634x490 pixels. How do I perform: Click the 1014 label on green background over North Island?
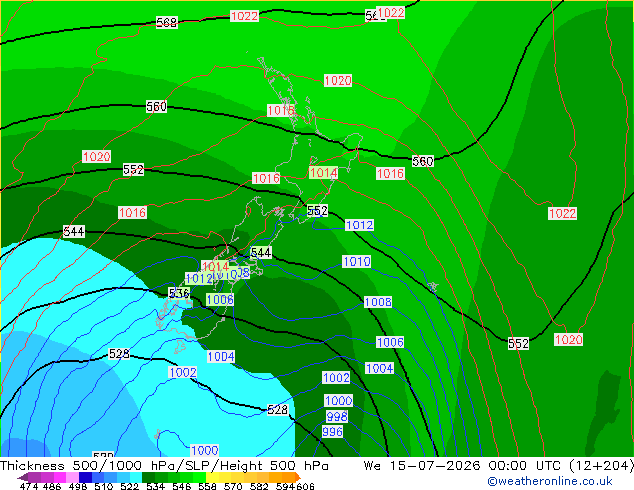pos(323,173)
